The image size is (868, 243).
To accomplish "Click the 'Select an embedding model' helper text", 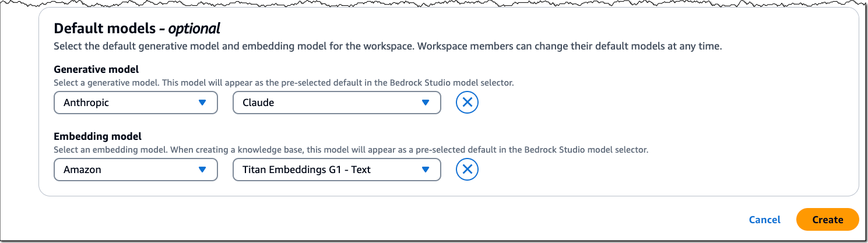I will click(x=351, y=150).
